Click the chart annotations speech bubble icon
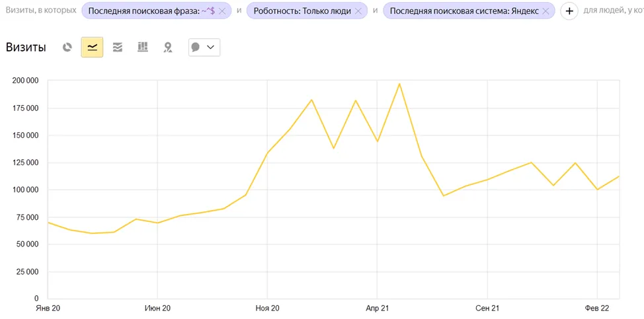This screenshot has width=644, height=319. (x=196, y=47)
